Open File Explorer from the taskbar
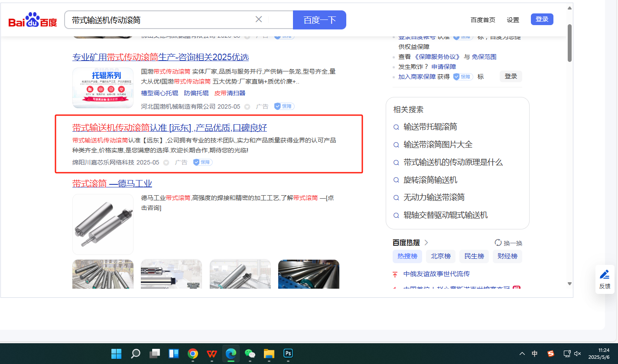 (269, 354)
